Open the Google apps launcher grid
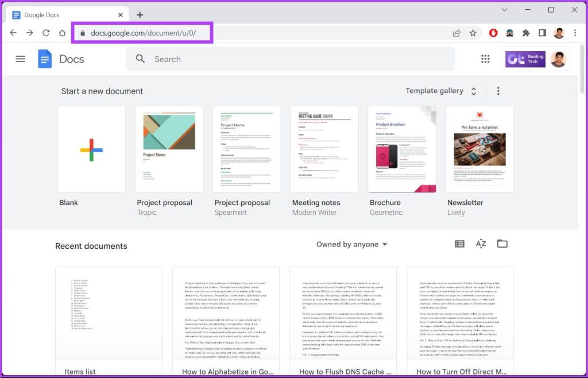Image resolution: width=588 pixels, height=378 pixels. (x=485, y=59)
